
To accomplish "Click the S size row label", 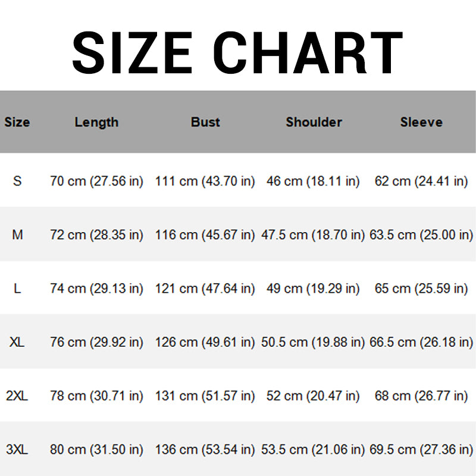I will click(x=17, y=181).
